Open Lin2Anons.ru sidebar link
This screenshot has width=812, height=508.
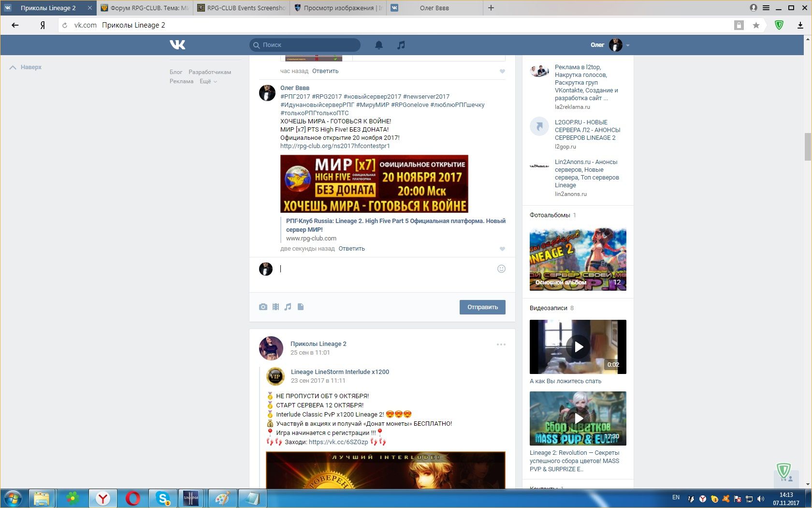(x=587, y=174)
